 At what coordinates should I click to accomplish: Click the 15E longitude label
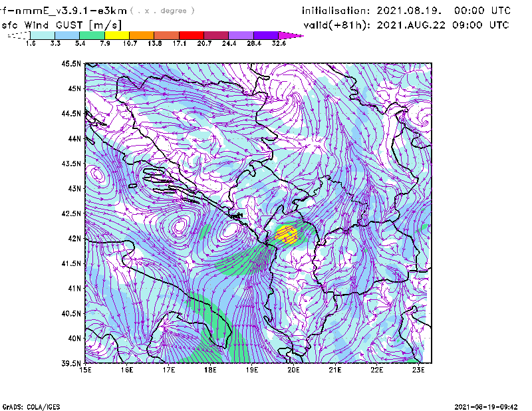[85, 370]
